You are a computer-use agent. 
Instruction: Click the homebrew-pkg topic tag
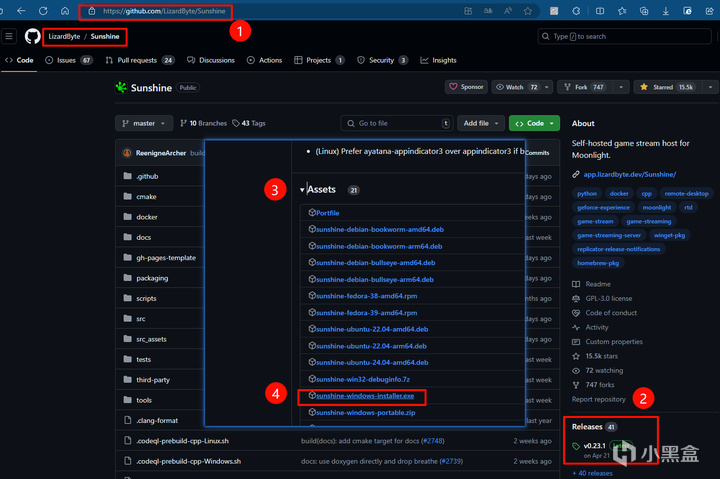pos(598,263)
